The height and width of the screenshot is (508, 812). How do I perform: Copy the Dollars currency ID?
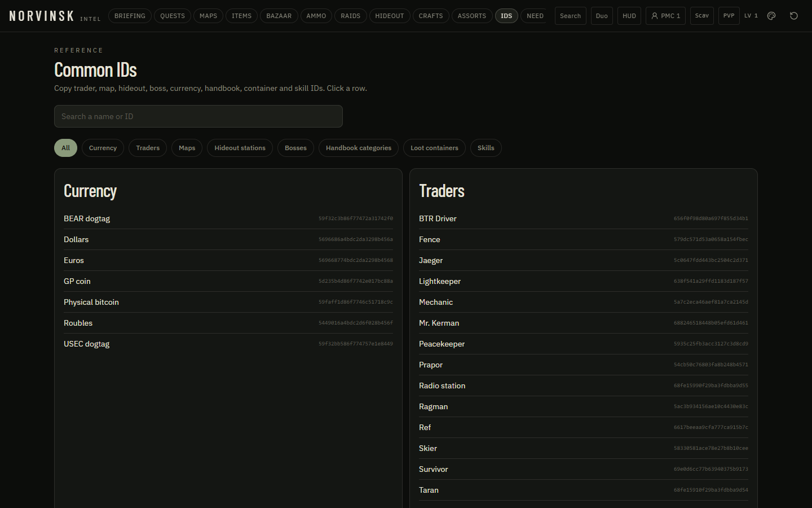pos(228,239)
